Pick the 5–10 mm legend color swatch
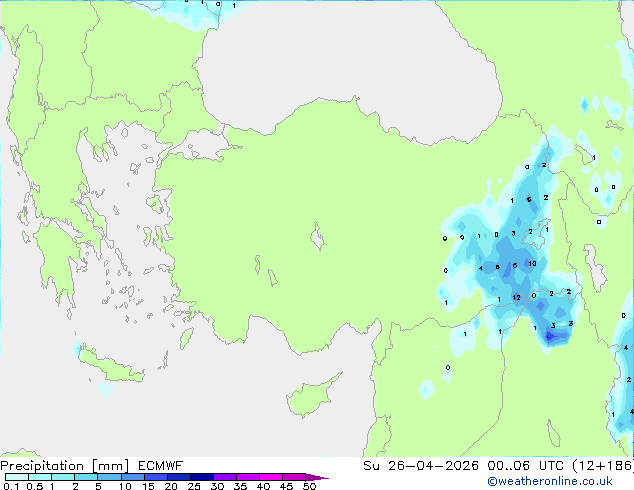The height and width of the screenshot is (490, 634). pos(109,477)
